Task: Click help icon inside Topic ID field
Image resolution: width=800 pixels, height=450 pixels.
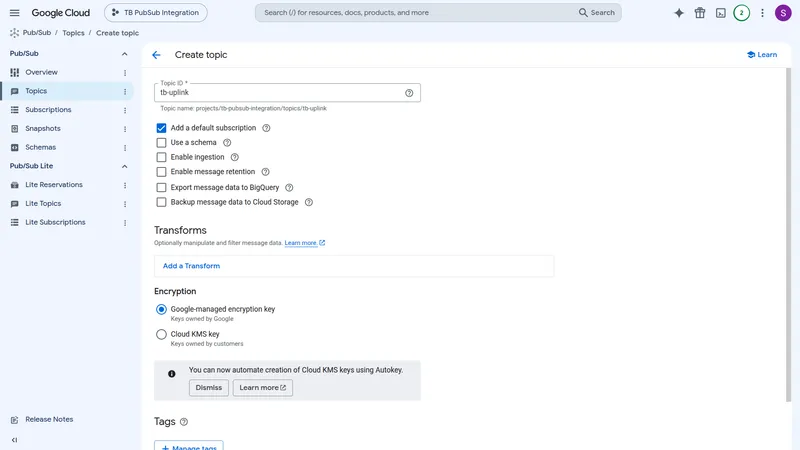Action: (409, 93)
